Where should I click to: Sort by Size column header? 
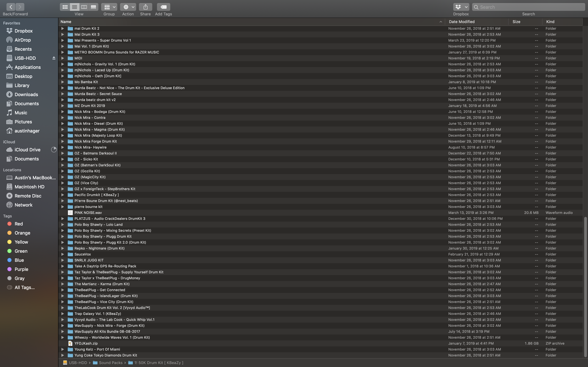point(516,22)
